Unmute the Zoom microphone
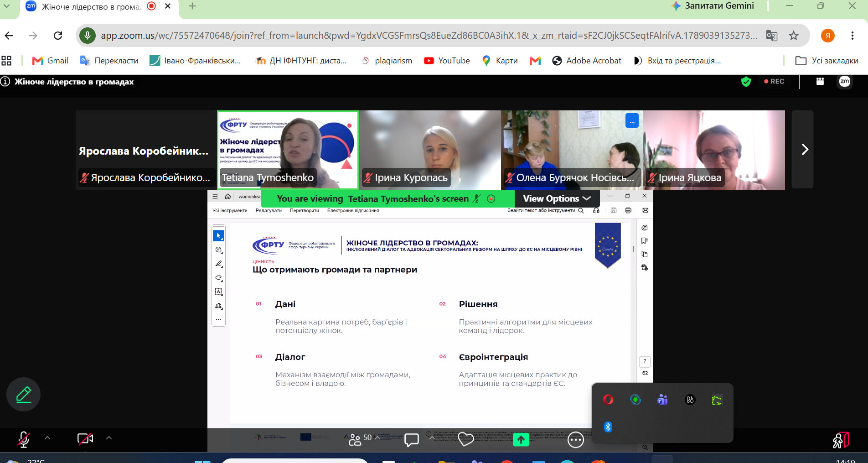This screenshot has height=463, width=868. point(24,439)
